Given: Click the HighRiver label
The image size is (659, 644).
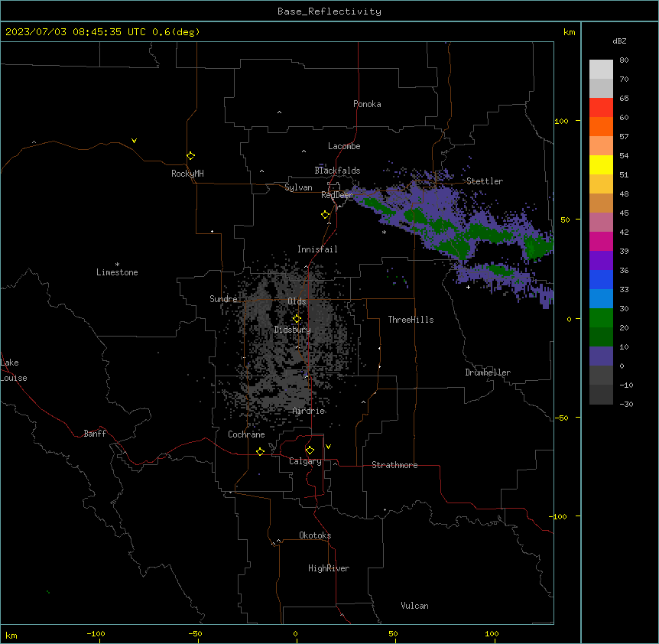Looking at the screenshot, I should tap(329, 568).
